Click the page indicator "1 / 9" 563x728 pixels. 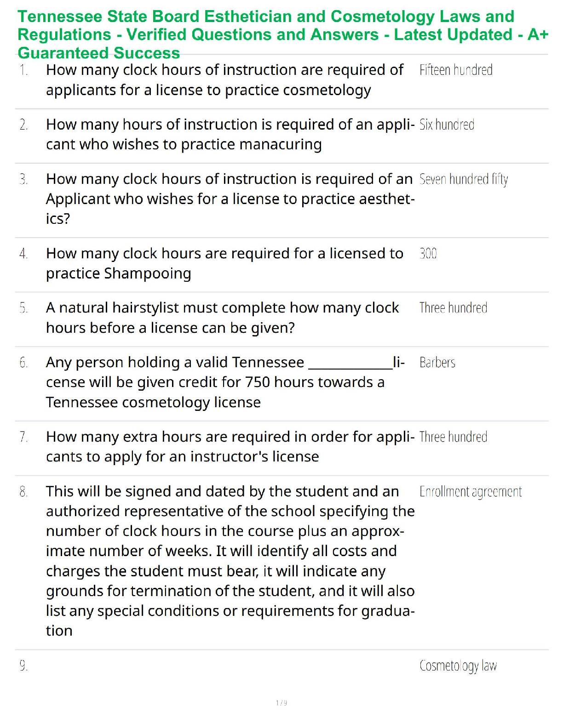[281, 703]
